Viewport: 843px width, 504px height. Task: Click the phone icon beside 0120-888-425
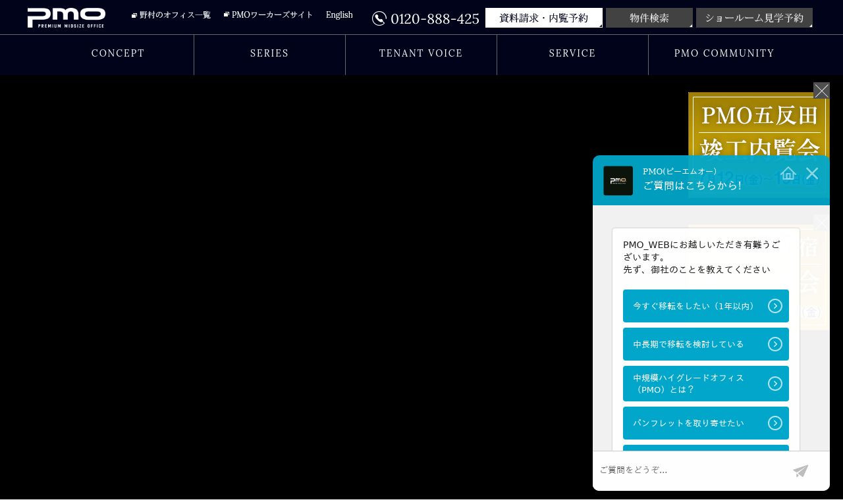pos(379,18)
